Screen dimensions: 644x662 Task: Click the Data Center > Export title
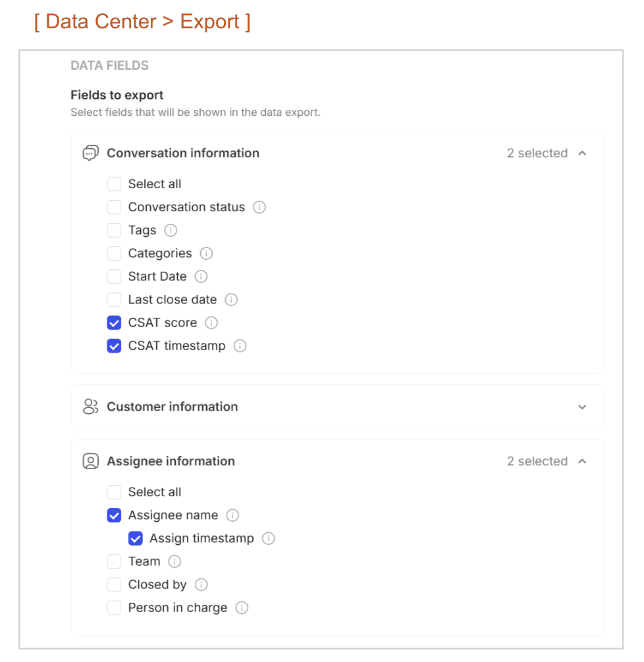[x=142, y=22]
